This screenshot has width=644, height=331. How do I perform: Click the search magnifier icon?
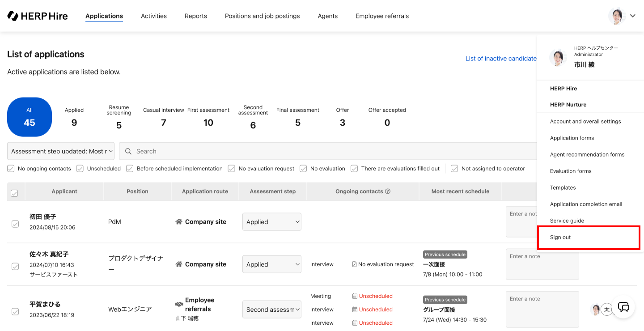coord(128,152)
